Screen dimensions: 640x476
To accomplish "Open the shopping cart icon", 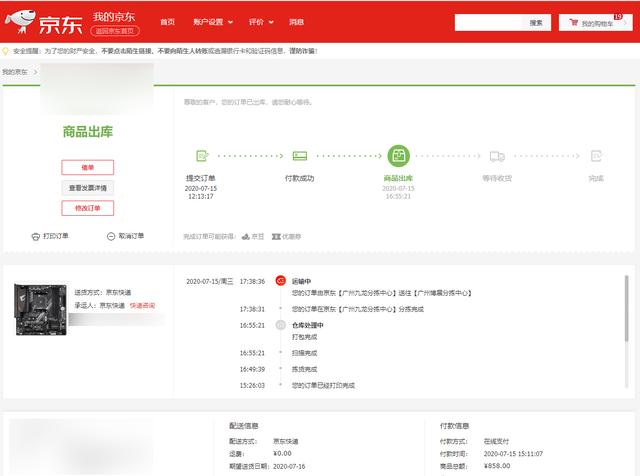I will coord(574,22).
